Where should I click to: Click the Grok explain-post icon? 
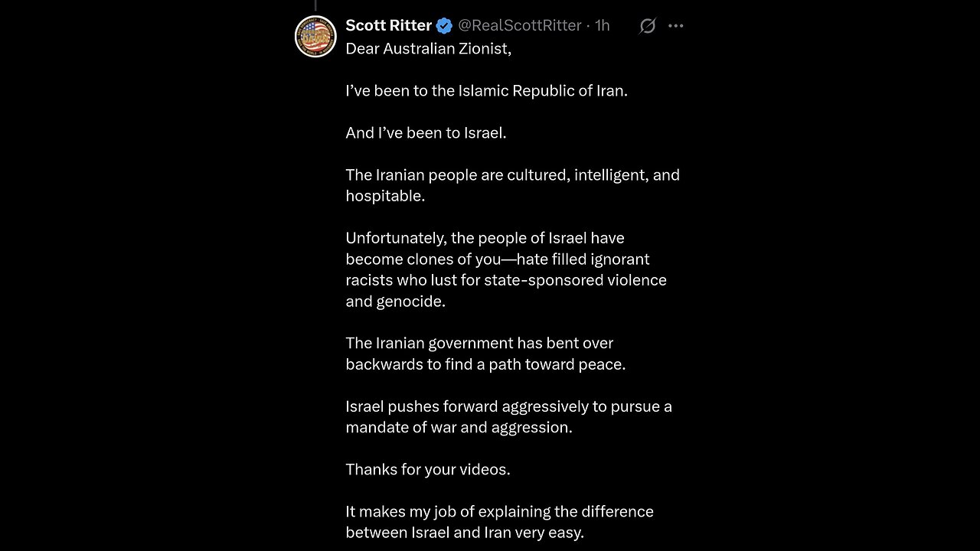click(x=647, y=26)
